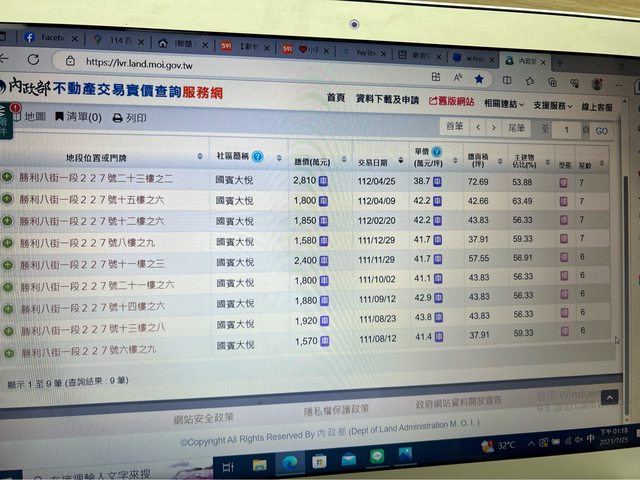Screen dimensions: 640x480
Task: Open the 資料下載及申請 menu item
Action: [x=387, y=99]
